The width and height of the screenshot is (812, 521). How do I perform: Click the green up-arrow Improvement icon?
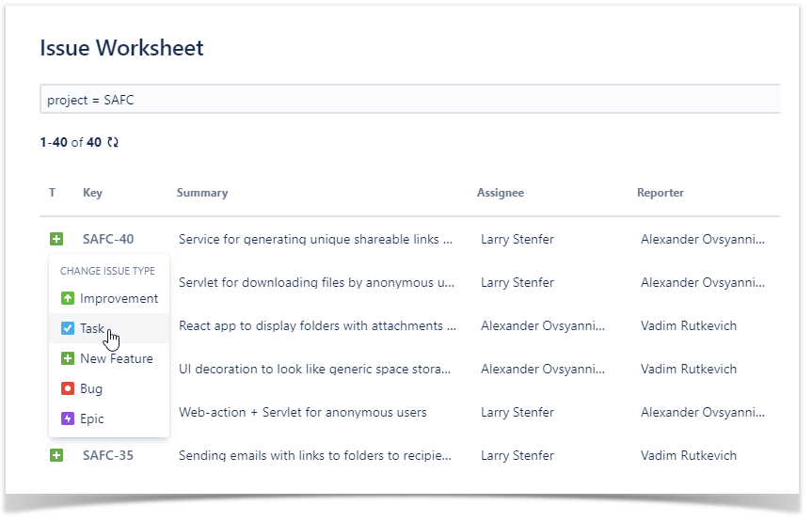(x=67, y=299)
